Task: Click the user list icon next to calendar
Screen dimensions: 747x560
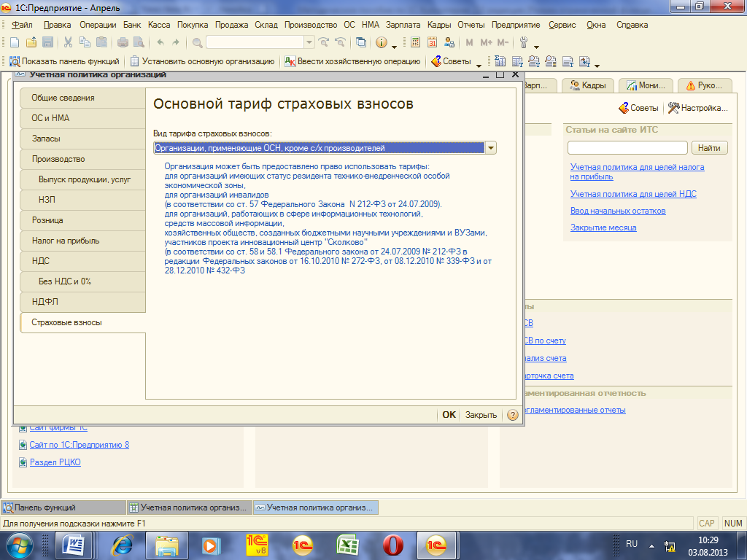Action: point(449,42)
